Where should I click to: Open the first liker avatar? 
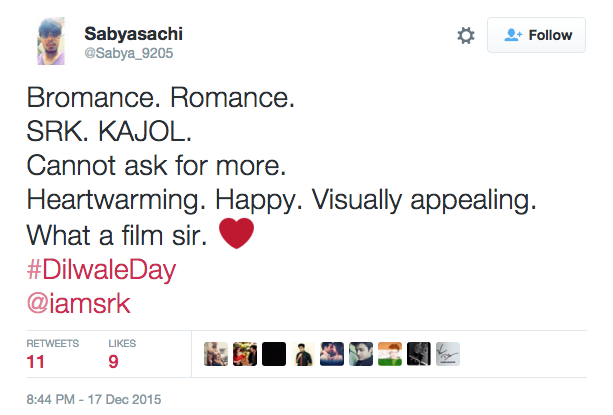click(215, 354)
